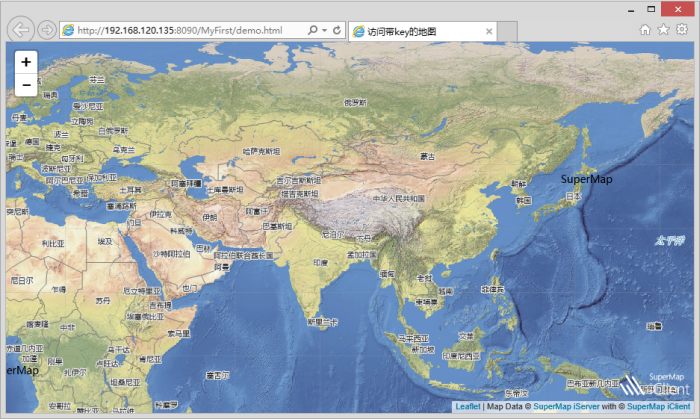Refresh the page using reload icon
The width and height of the screenshot is (700, 419).
click(337, 31)
